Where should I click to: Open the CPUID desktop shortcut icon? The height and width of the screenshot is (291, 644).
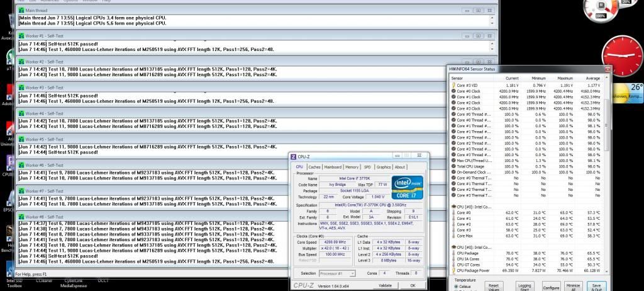tap(10, 166)
